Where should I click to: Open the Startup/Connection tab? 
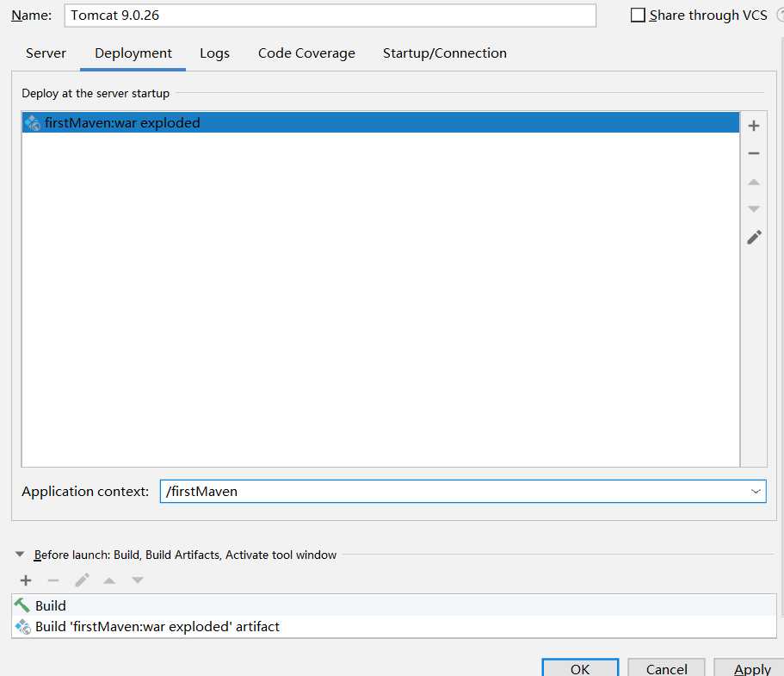click(x=445, y=53)
